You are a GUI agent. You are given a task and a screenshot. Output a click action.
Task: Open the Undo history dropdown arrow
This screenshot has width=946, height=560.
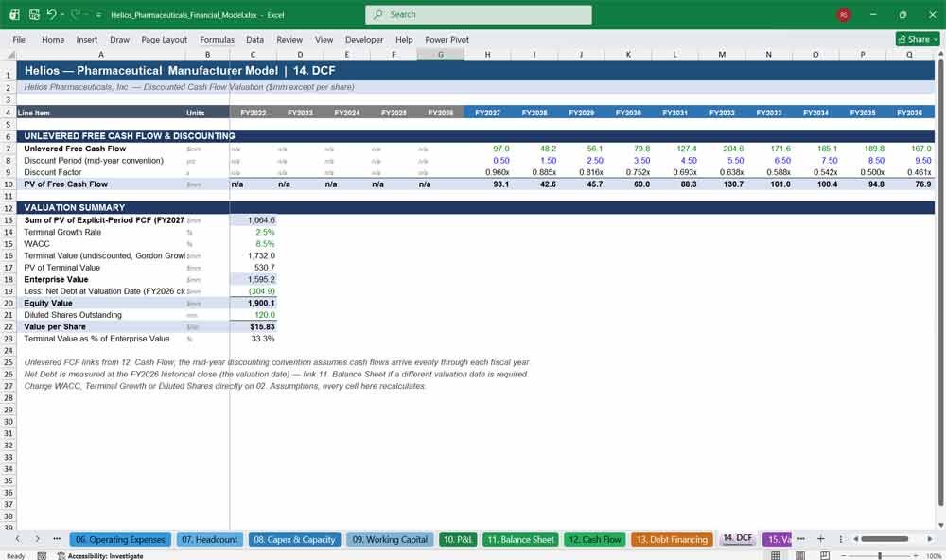coord(61,14)
